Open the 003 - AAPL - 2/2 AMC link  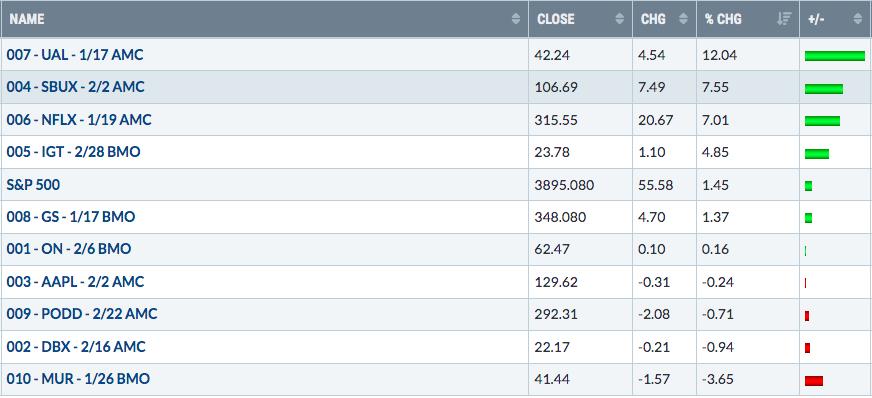pyautogui.click(x=75, y=282)
